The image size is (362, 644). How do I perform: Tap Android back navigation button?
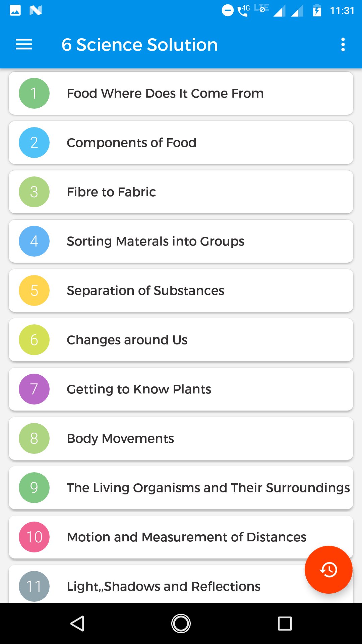click(x=77, y=624)
